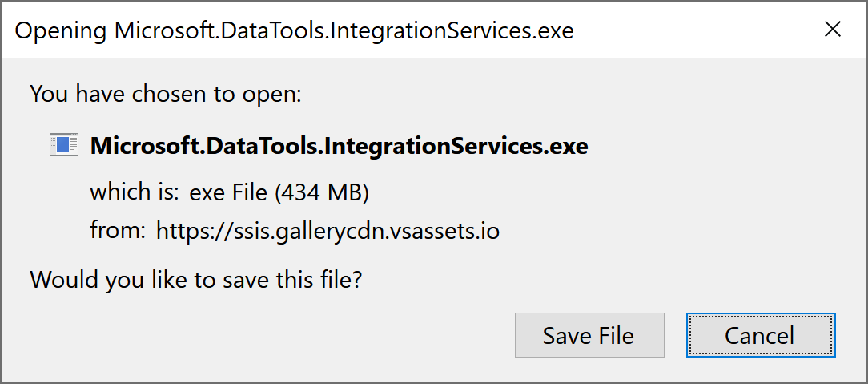Click the "from:" label
Image resolution: width=868 pixels, height=384 pixels.
pyautogui.click(x=117, y=232)
